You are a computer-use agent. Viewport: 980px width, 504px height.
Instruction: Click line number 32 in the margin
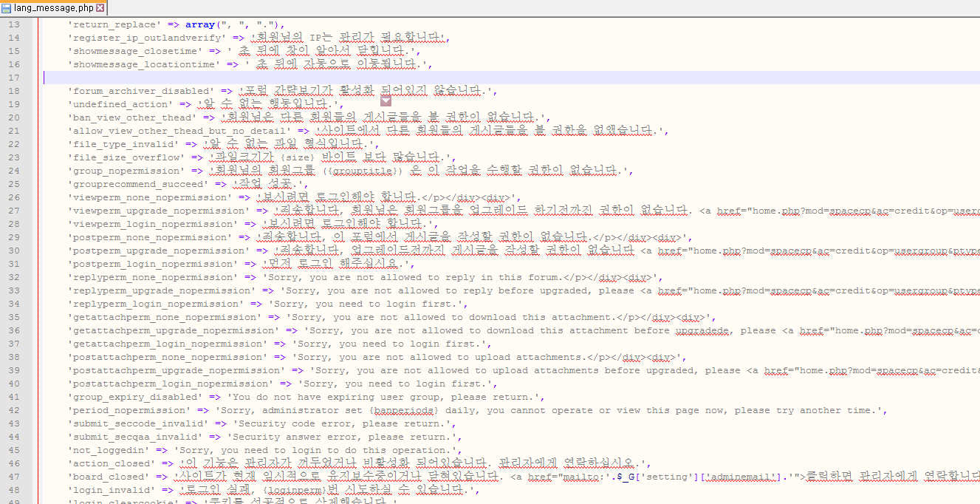click(x=13, y=277)
